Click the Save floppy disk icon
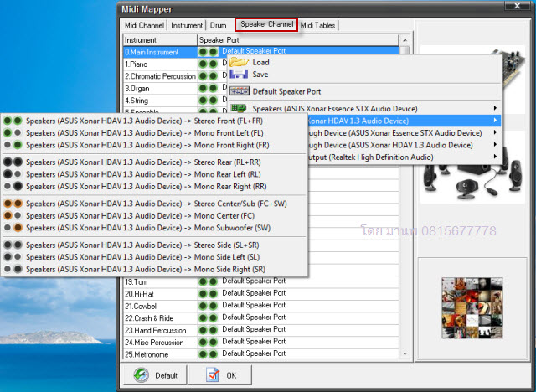The height and width of the screenshot is (392, 536). (239, 75)
